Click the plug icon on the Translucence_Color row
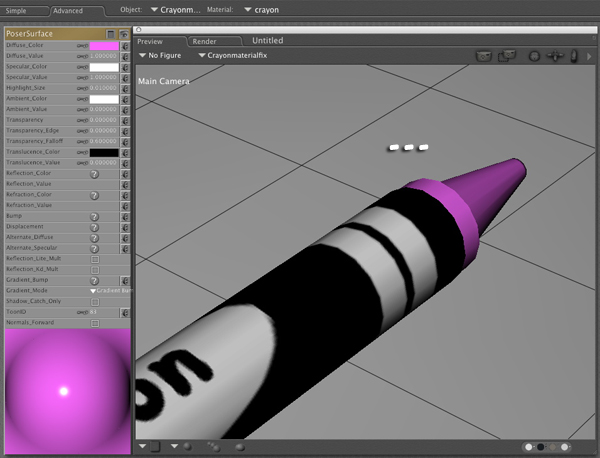 coord(125,153)
